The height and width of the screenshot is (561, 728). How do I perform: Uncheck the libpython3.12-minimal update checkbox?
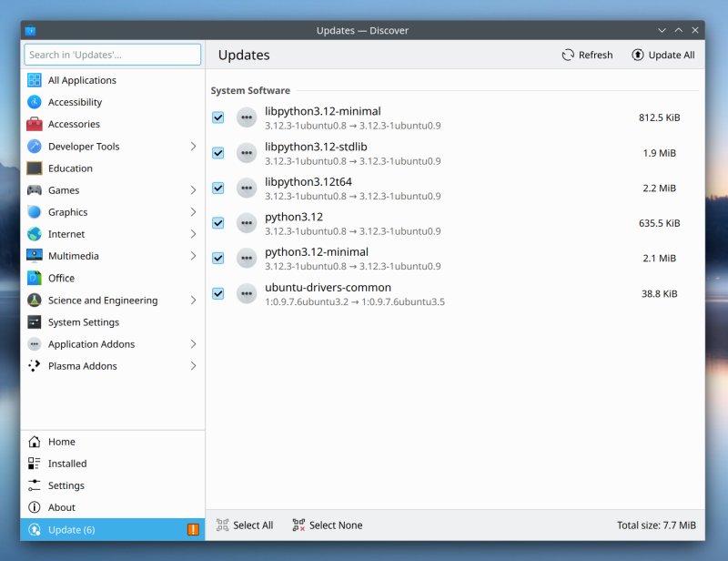pyautogui.click(x=218, y=117)
